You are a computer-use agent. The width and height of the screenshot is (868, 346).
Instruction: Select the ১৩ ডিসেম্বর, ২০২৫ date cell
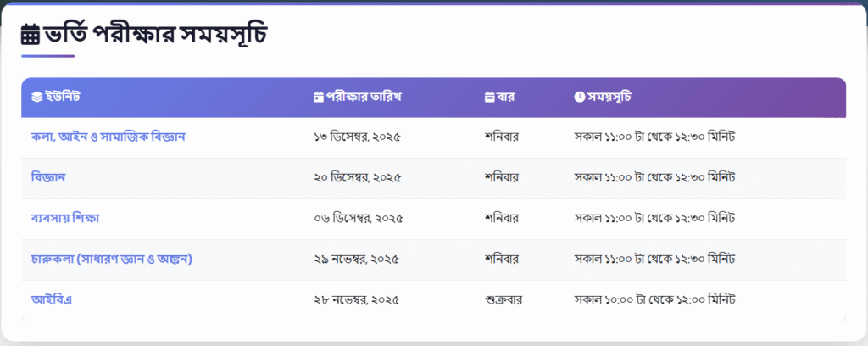357,137
